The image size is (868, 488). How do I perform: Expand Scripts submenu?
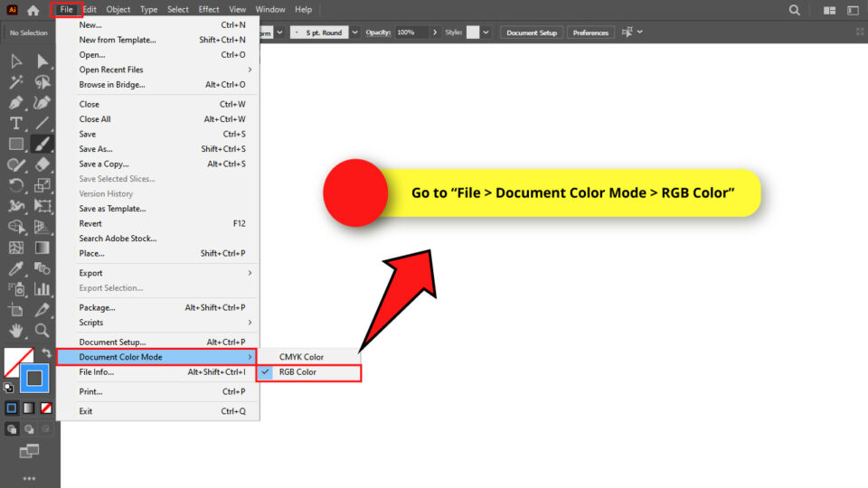click(x=157, y=323)
